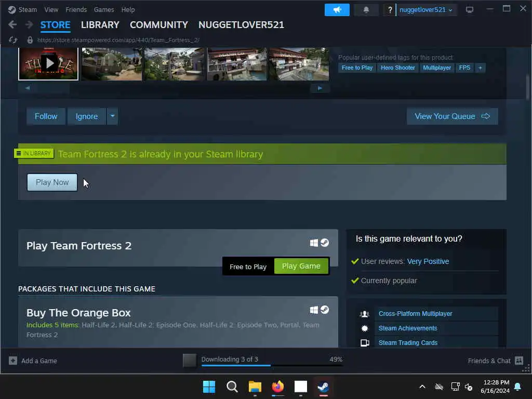This screenshot has width=532, height=399.
Task: Click the Steam platform icon beside Play Team Fortress 2
Action: point(325,243)
